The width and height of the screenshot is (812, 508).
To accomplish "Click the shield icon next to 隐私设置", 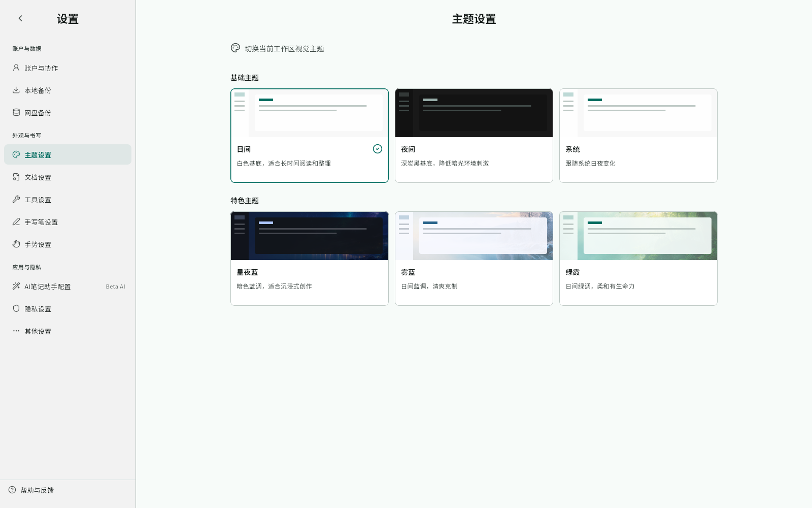I will pyautogui.click(x=16, y=308).
